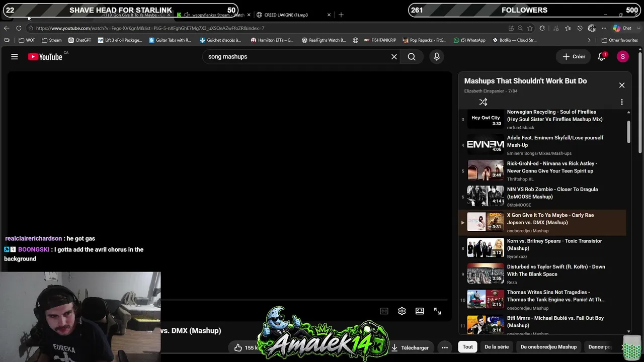Screen dimensions: 644x362
Task: Open the playlist options three-dot menu
Action: click(x=622, y=102)
